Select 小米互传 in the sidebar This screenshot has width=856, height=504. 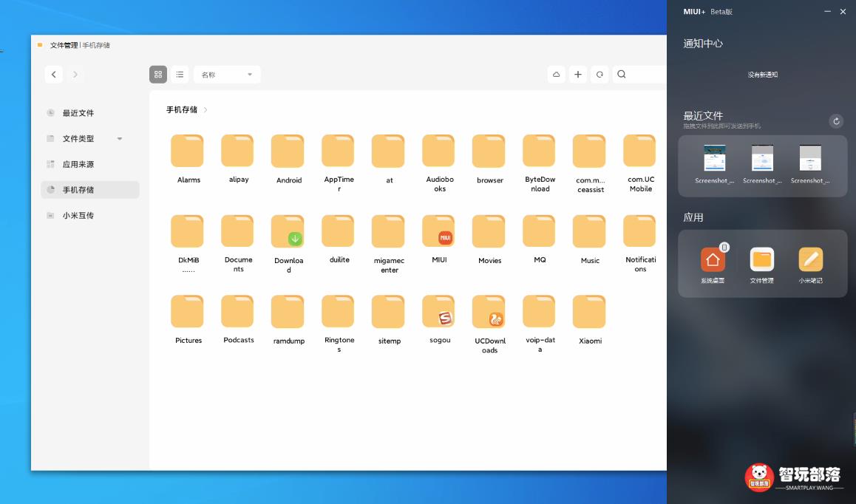click(78, 216)
